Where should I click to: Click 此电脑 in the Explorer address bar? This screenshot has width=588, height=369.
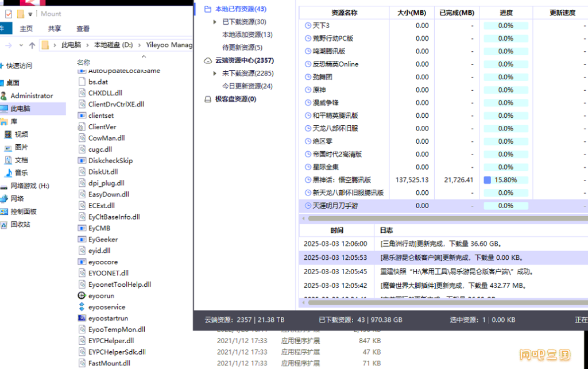pyautogui.click(x=71, y=45)
